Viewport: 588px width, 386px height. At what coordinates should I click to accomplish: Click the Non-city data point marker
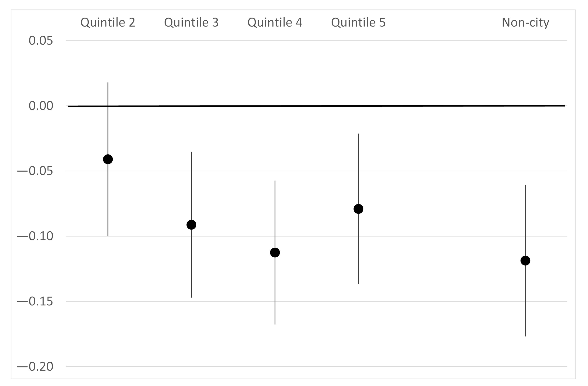pos(525,260)
